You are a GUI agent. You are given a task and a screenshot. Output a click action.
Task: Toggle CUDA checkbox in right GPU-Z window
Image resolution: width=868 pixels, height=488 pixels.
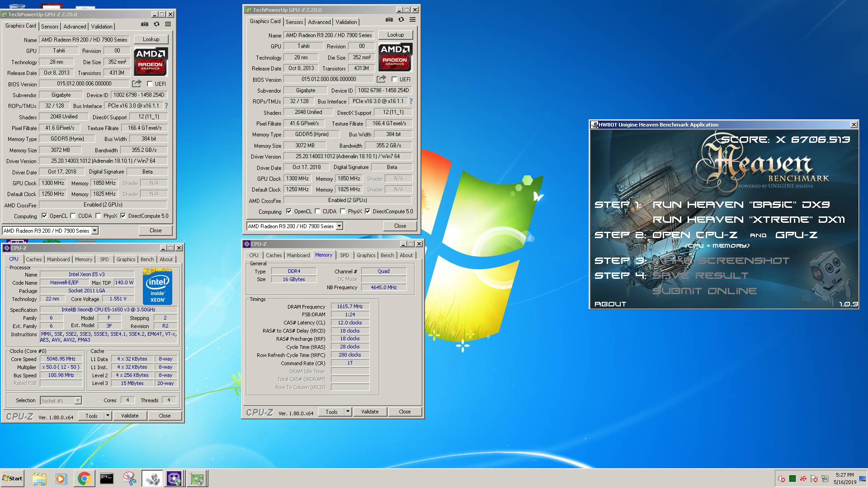pos(317,211)
